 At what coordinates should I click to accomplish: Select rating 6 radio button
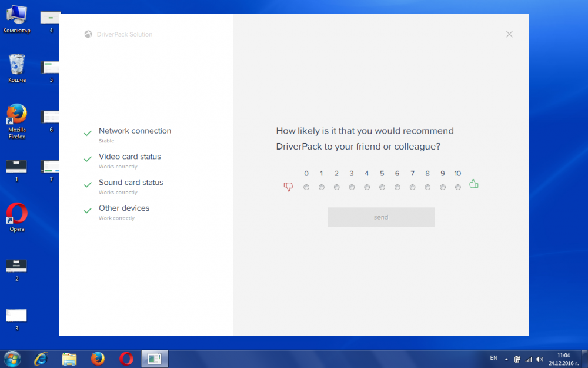coord(397,187)
